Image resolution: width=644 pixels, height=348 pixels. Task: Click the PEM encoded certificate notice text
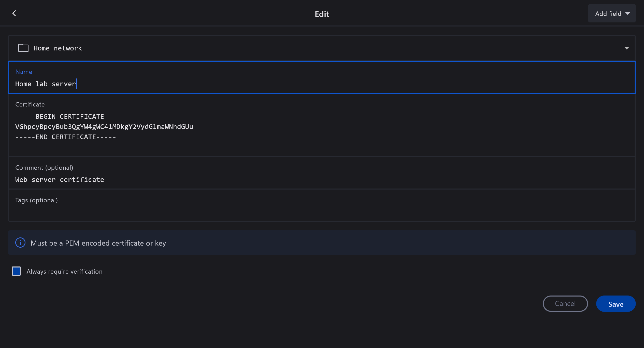click(98, 243)
